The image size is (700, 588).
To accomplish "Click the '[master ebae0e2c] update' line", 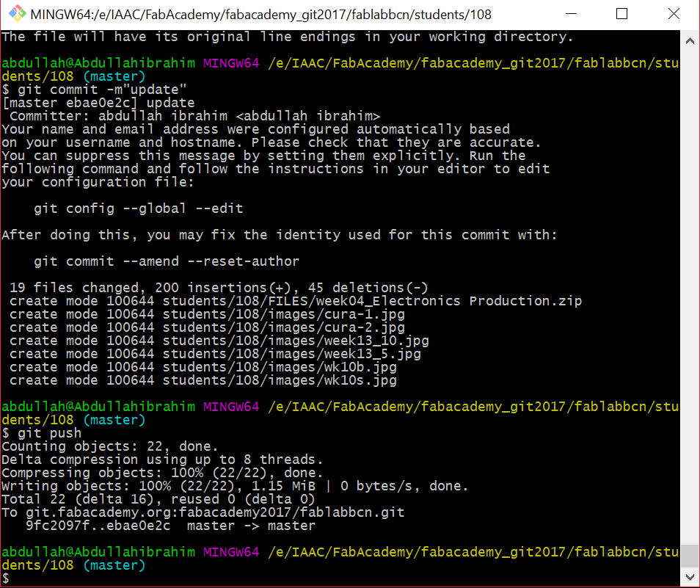I will 98,103.
